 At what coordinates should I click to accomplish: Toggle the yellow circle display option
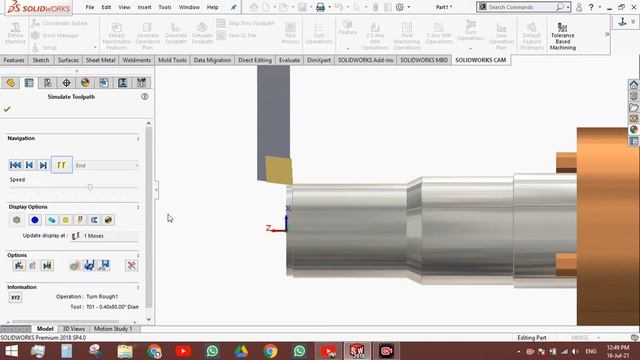click(66, 220)
